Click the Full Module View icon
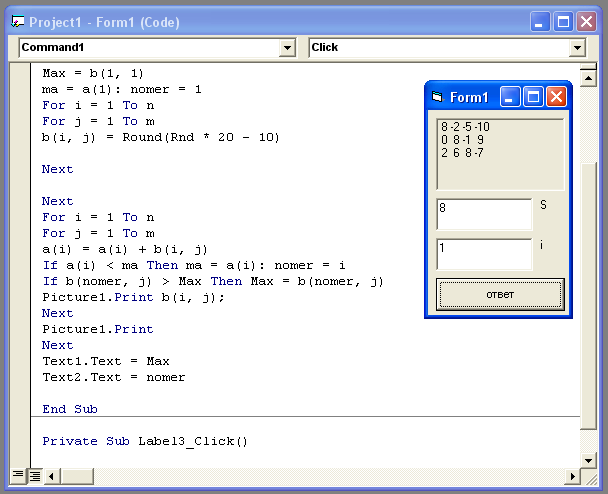The image size is (608, 494). click(x=35, y=475)
